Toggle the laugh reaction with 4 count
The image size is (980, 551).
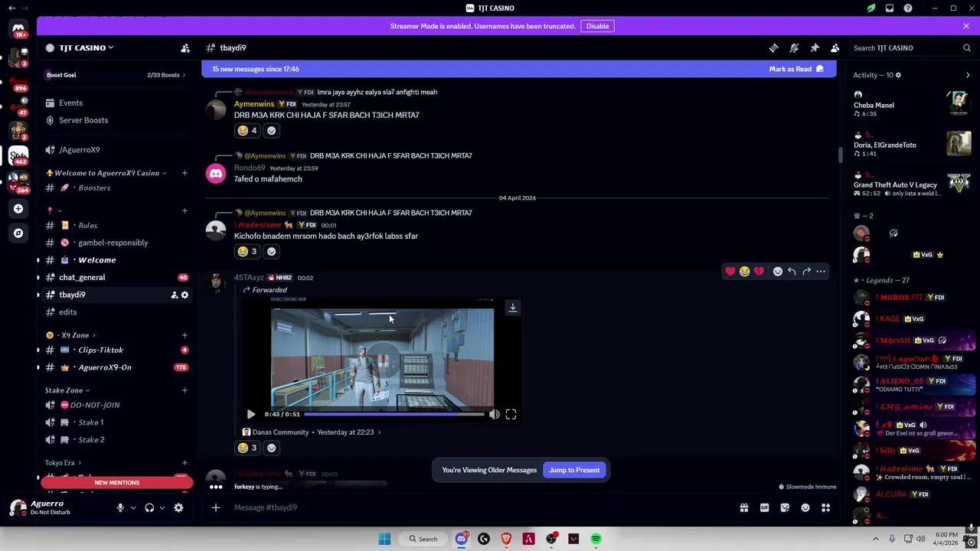coord(247,131)
